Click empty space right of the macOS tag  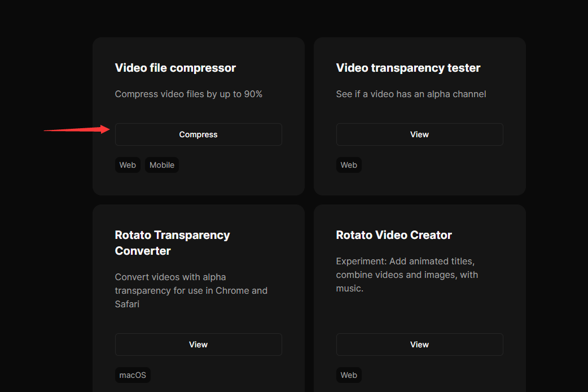click(226, 375)
